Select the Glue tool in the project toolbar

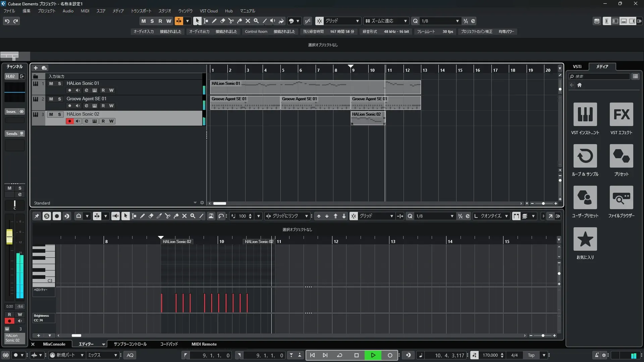[x=239, y=21]
